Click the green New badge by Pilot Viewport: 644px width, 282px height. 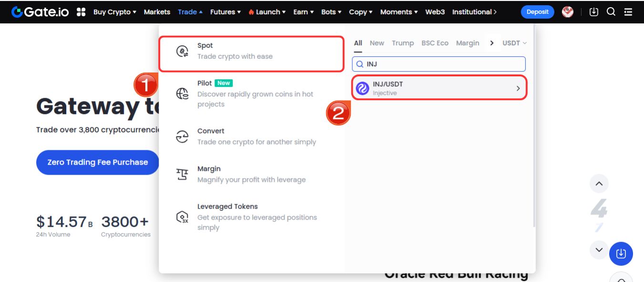224,83
